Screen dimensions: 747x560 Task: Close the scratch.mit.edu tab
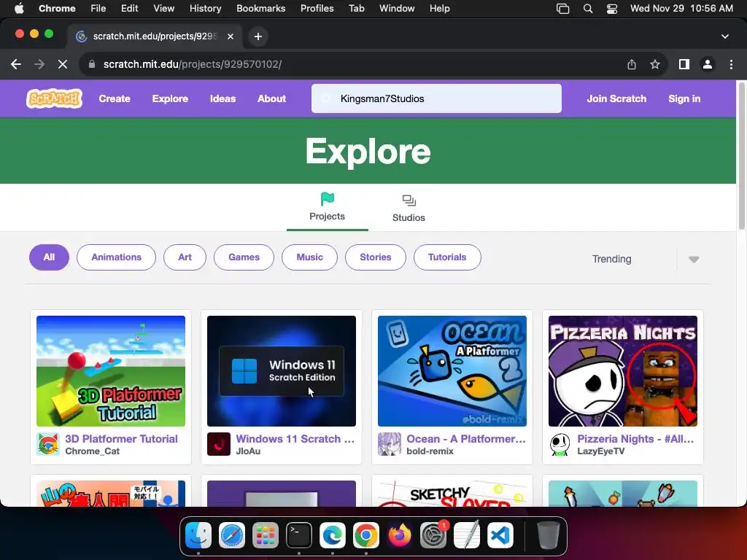[x=231, y=36]
